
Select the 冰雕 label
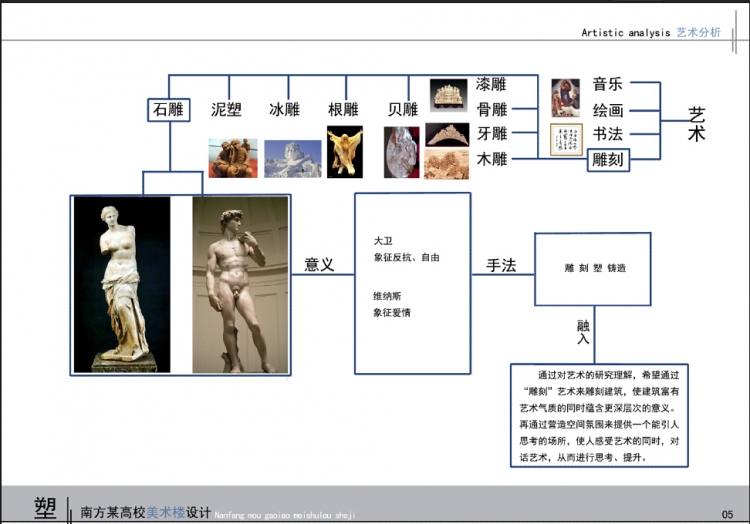pos(284,109)
